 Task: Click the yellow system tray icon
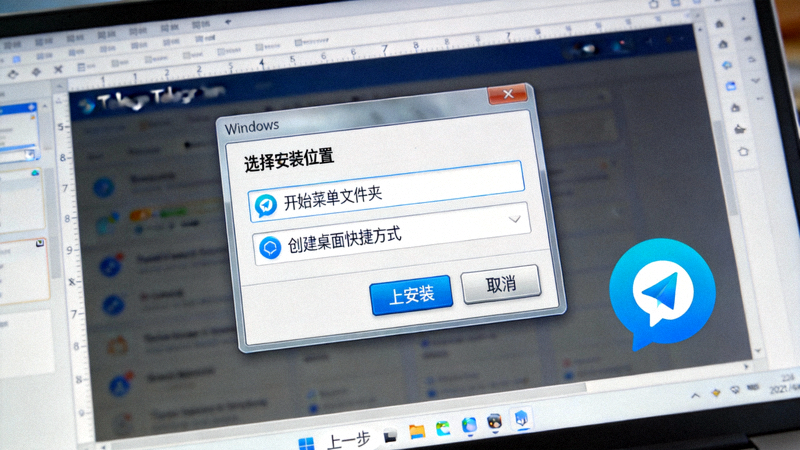[x=716, y=392]
